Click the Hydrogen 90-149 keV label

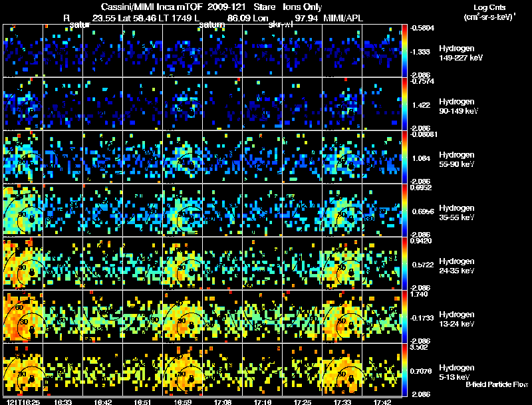pos(458,106)
